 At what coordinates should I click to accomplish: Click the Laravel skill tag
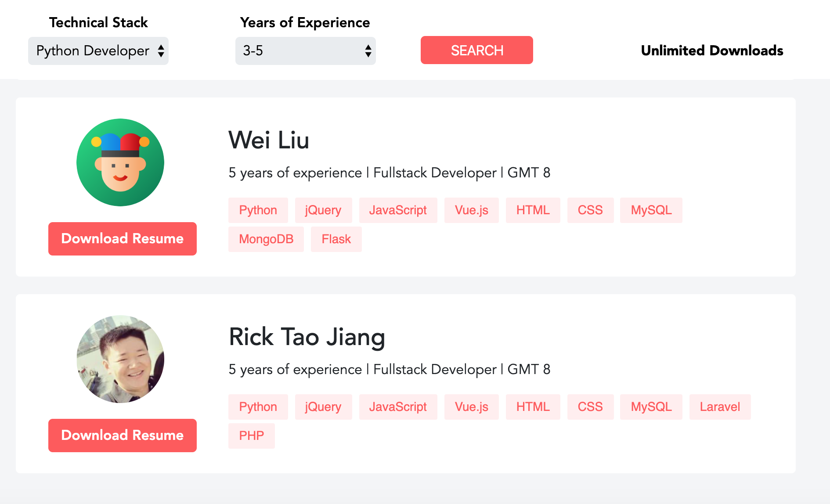(x=720, y=407)
